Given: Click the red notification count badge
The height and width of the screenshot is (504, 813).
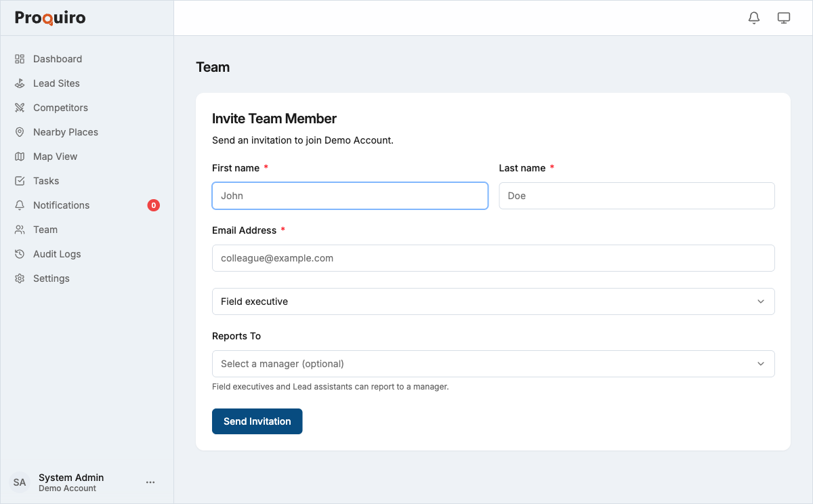Looking at the screenshot, I should click(x=152, y=205).
